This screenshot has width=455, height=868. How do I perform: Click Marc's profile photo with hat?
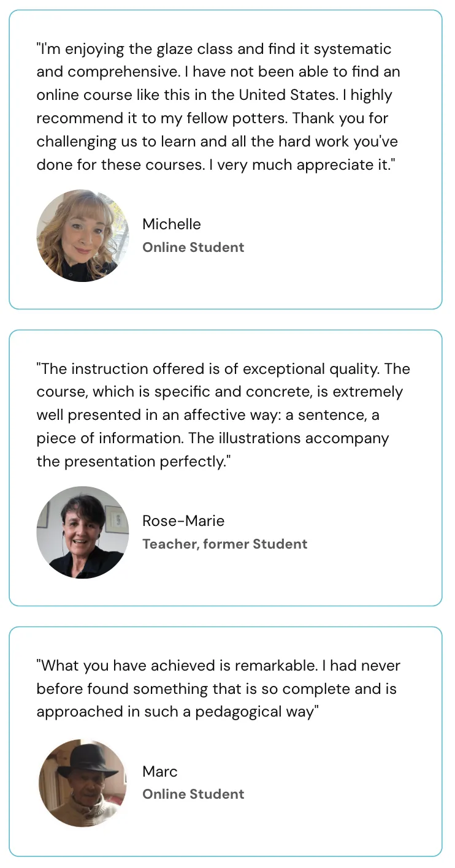(x=83, y=782)
